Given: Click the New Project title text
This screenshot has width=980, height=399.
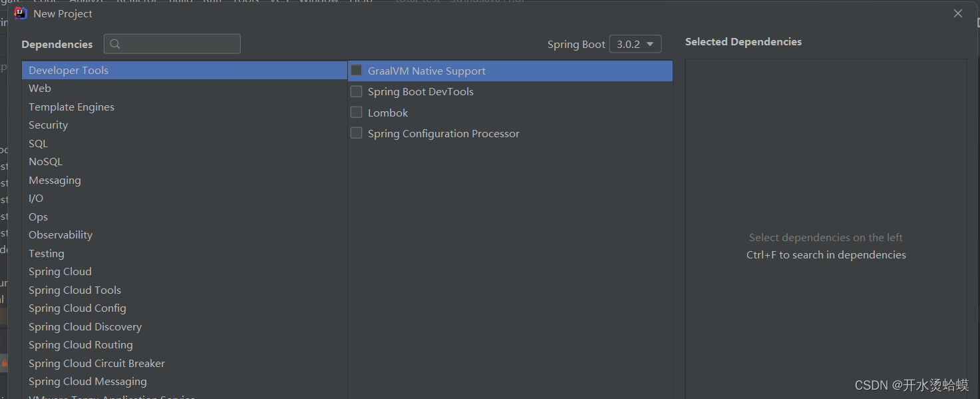Looking at the screenshot, I should tap(63, 13).
